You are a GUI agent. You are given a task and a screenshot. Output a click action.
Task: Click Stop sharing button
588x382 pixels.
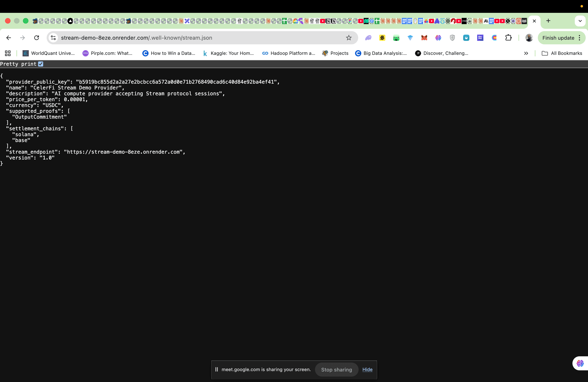click(337, 370)
